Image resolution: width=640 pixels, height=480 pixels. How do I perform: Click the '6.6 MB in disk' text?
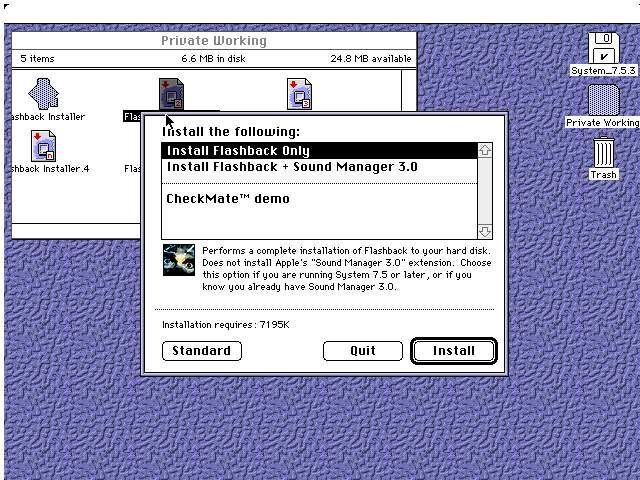213,59
